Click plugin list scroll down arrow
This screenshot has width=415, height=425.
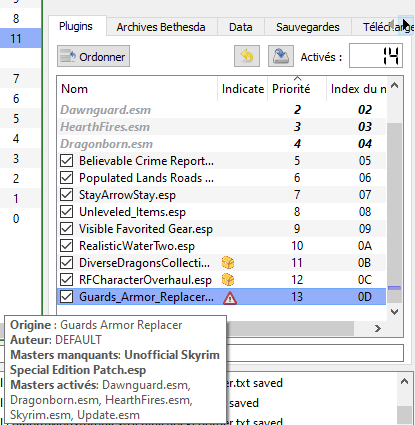click(395, 312)
